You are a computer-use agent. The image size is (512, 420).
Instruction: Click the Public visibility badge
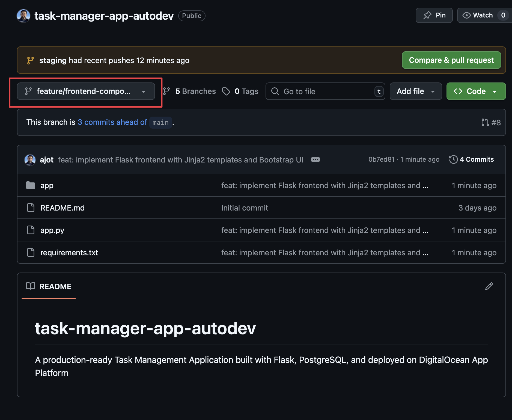192,16
